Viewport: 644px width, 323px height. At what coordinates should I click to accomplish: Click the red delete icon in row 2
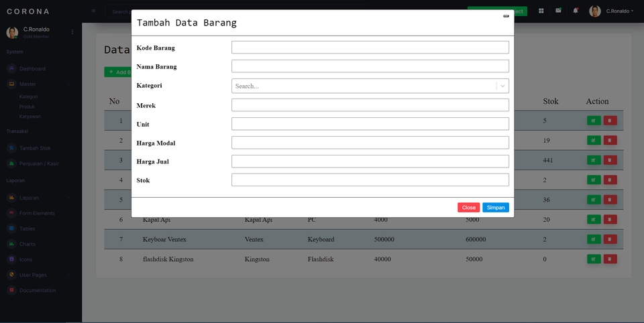(610, 140)
